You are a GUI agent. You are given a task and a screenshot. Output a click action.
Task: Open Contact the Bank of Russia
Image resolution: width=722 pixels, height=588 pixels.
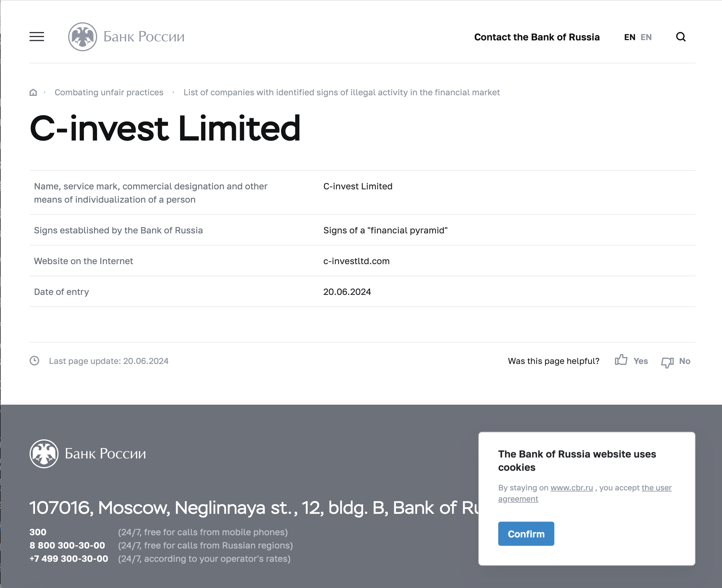coord(537,37)
